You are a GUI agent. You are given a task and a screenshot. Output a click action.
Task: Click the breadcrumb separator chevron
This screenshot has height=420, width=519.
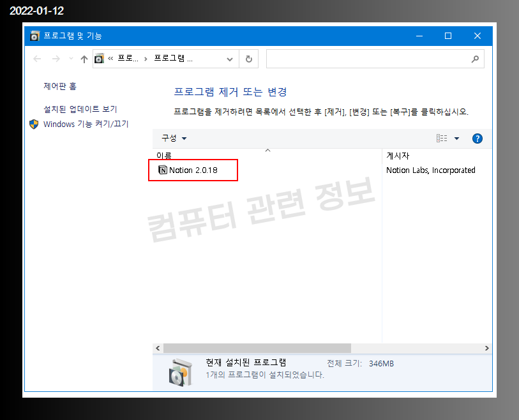coord(146,59)
